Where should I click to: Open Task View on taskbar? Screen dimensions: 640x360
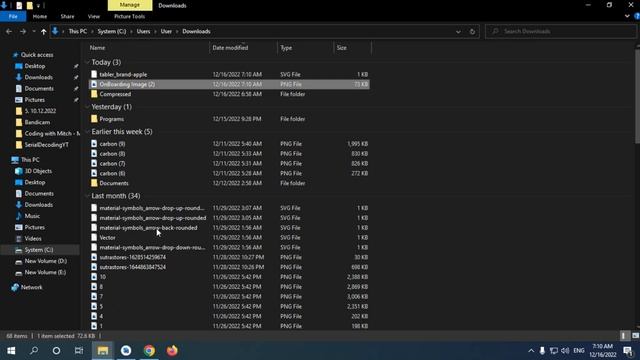[x=79, y=351]
